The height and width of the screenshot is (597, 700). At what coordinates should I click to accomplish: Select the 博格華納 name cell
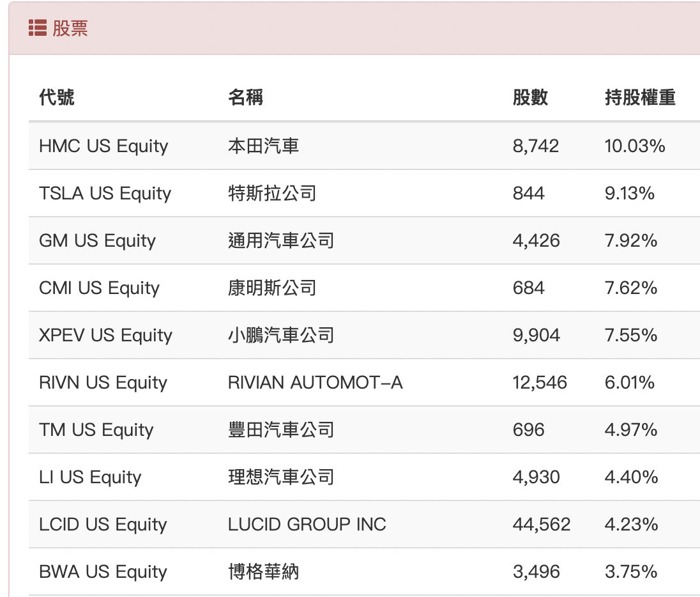(x=263, y=572)
